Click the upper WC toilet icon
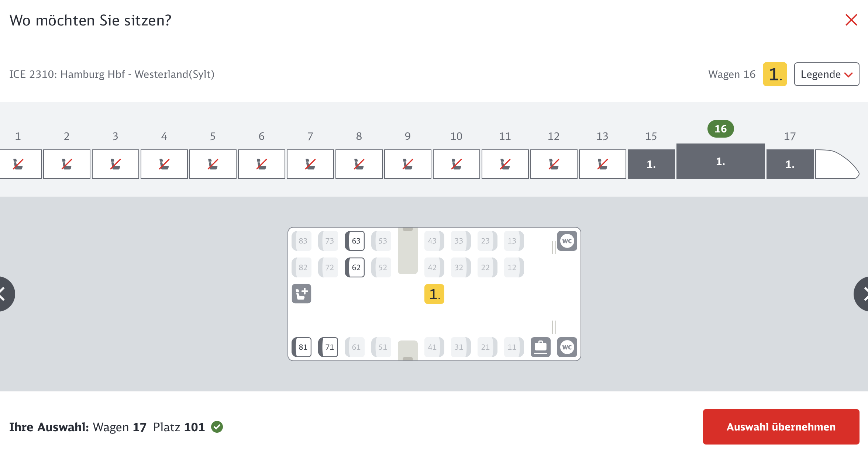The width and height of the screenshot is (868, 453). [x=567, y=241]
